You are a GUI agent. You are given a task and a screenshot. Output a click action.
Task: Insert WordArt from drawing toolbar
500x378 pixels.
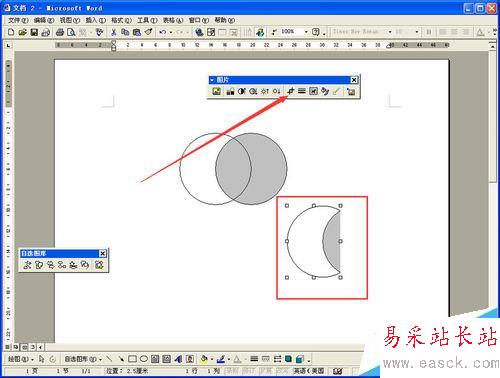pos(178,359)
